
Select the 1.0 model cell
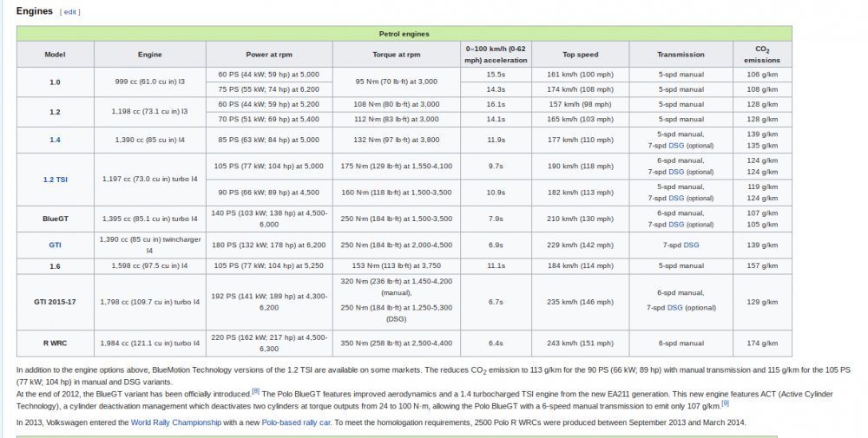pyautogui.click(x=55, y=82)
